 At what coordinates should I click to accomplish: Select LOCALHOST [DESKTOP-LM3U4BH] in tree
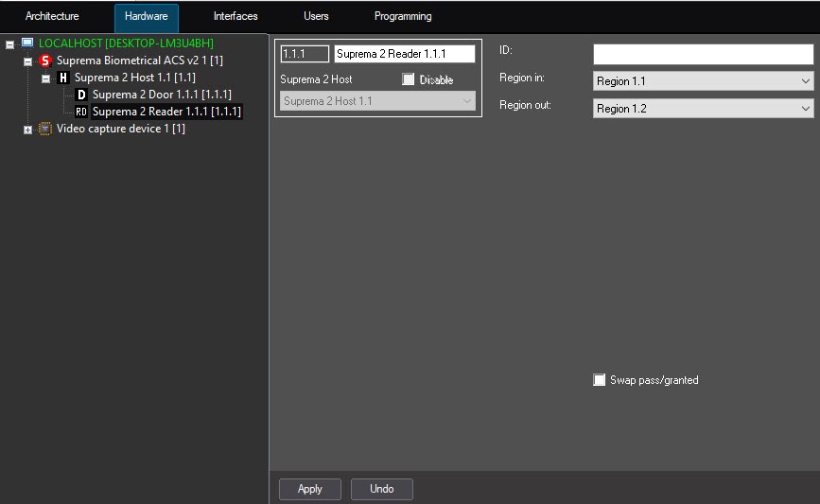click(126, 43)
